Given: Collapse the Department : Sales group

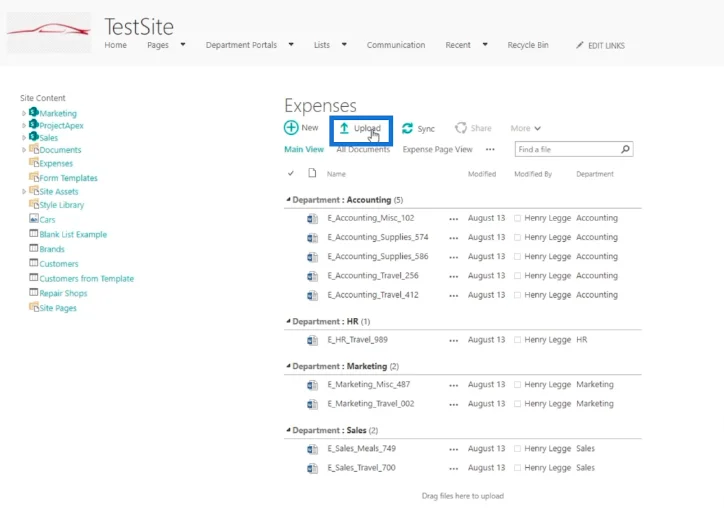Looking at the screenshot, I should tap(288, 430).
